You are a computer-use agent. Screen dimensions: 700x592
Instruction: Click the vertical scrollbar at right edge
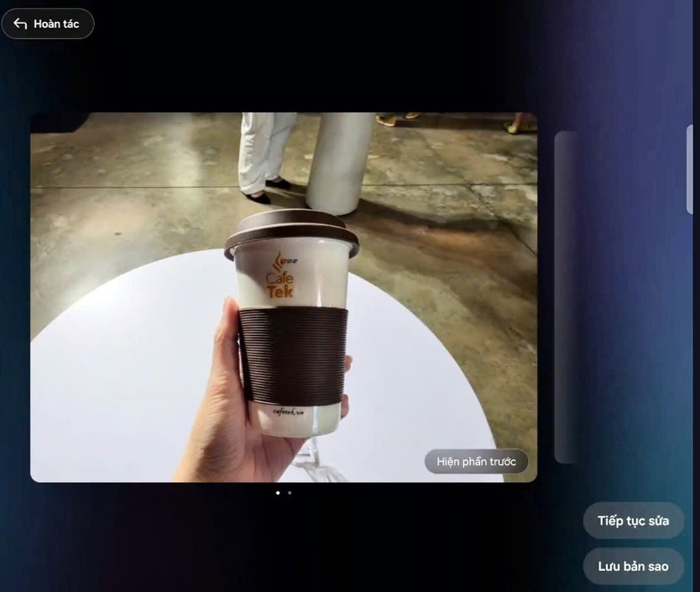coord(689,170)
